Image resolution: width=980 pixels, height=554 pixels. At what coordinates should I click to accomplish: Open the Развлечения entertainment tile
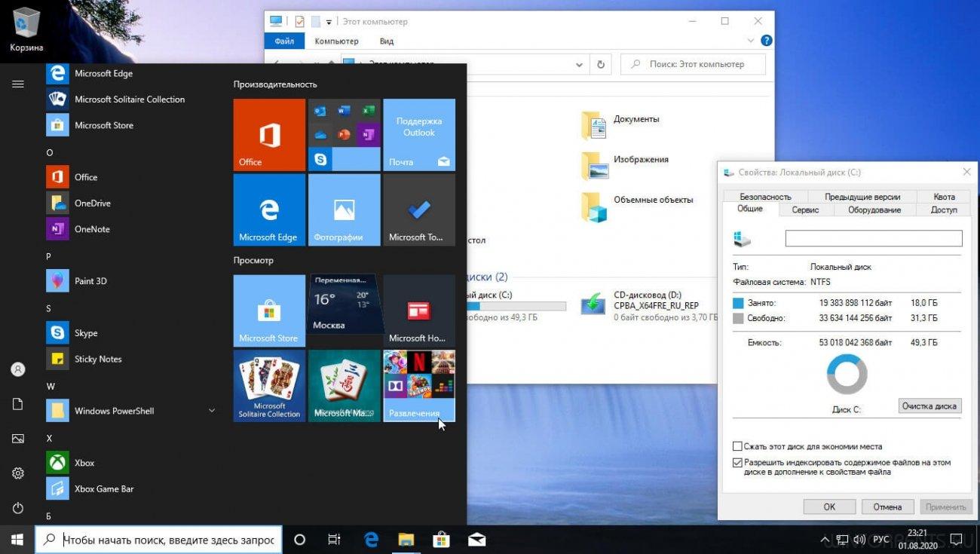pos(419,385)
